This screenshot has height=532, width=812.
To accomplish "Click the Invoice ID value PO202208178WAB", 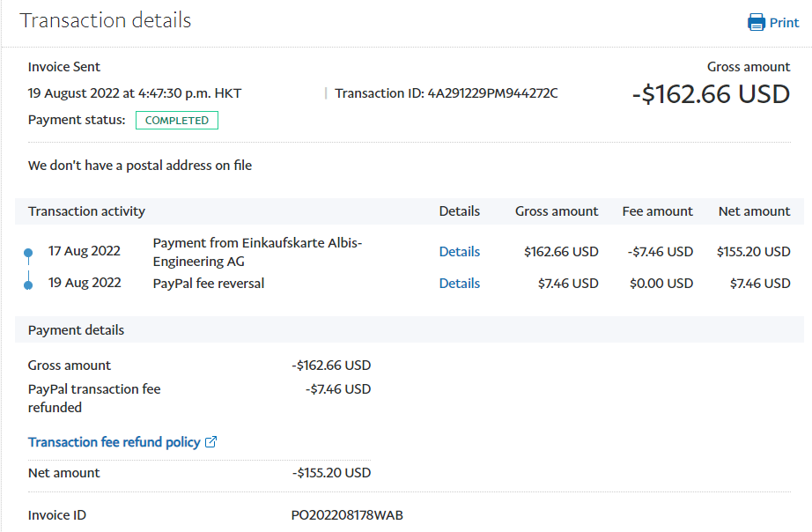I will tap(347, 515).
